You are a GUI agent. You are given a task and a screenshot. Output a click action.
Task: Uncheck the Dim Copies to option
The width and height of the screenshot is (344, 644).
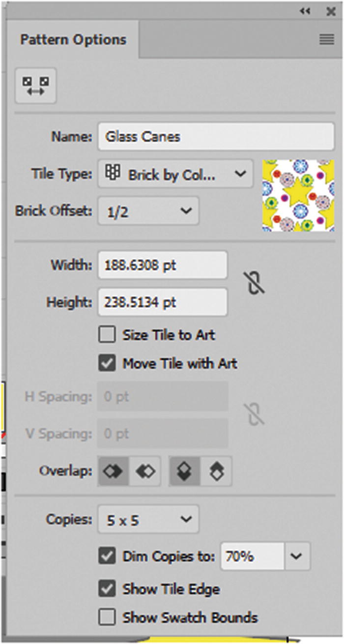[x=107, y=556]
